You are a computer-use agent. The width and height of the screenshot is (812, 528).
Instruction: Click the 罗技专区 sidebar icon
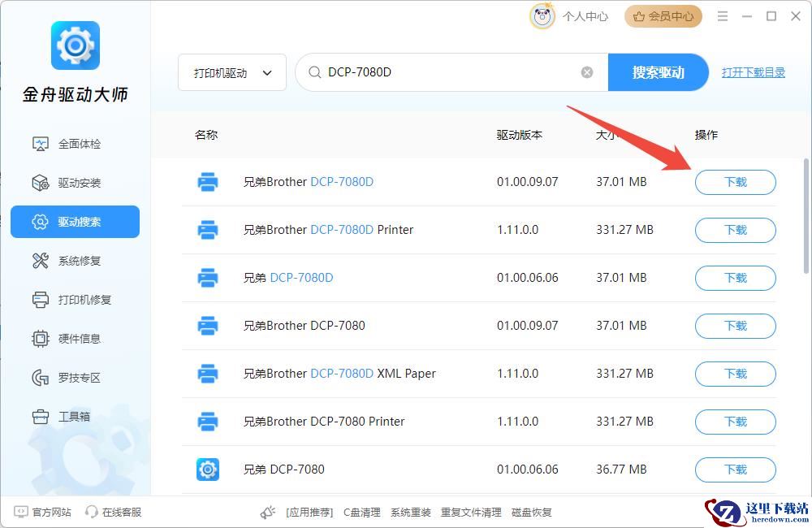(x=40, y=378)
